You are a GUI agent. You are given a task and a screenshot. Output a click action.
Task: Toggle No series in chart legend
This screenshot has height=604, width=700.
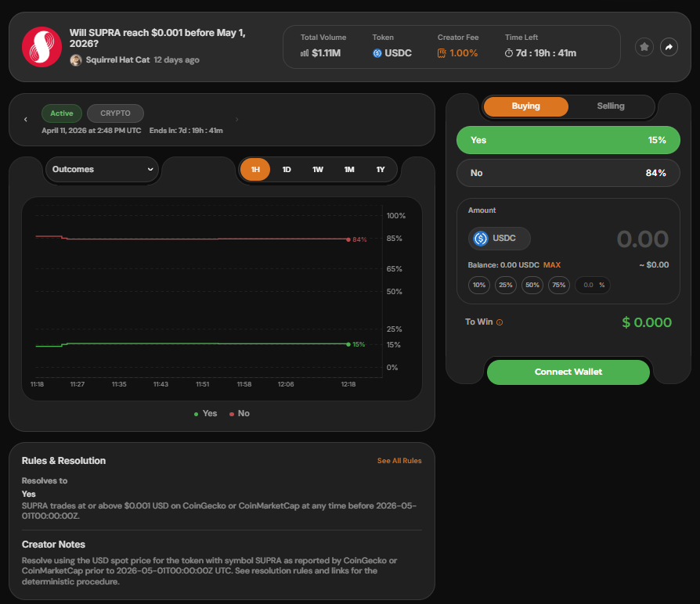pyautogui.click(x=240, y=414)
